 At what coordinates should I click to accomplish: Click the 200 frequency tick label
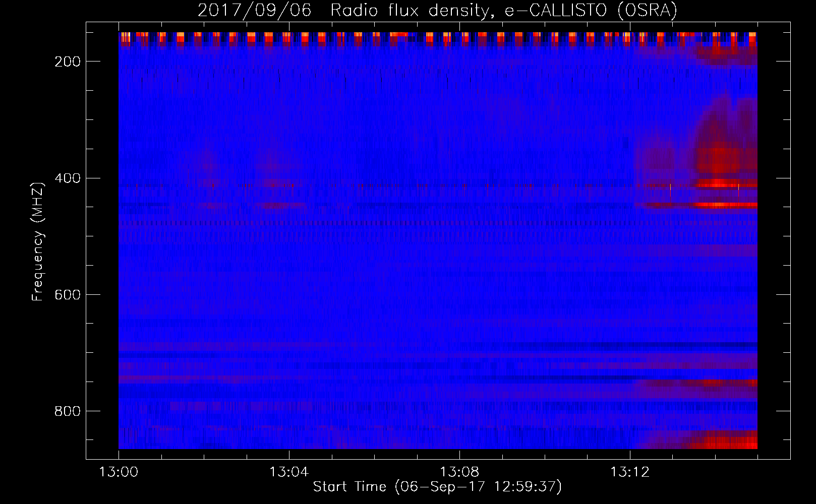click(x=67, y=61)
